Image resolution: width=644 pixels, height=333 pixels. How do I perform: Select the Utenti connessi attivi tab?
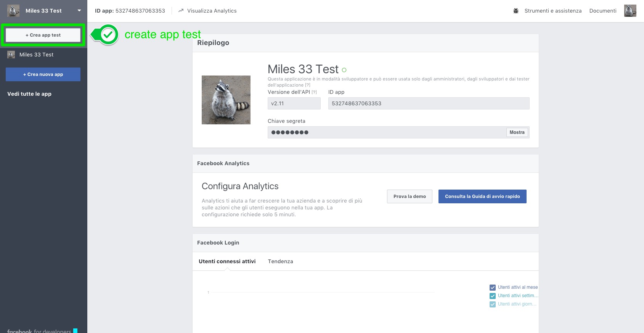[x=227, y=261]
